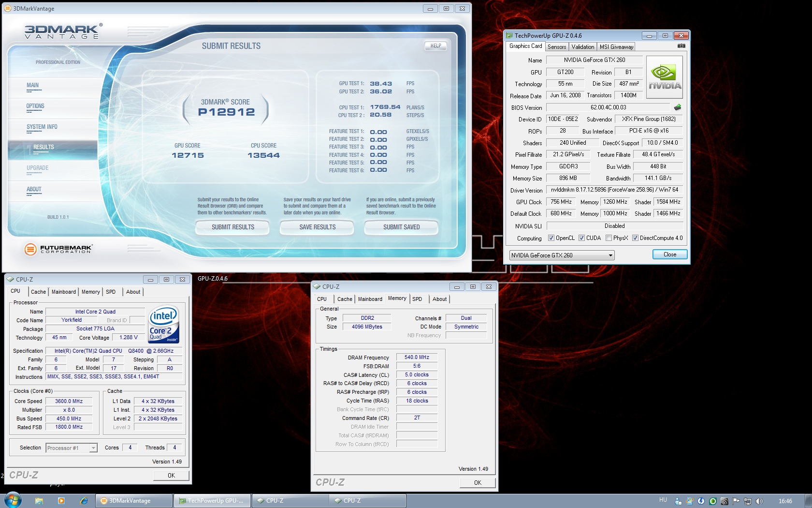Image resolution: width=812 pixels, height=508 pixels.
Task: Click the DRAM Frequency value 540.0 MHz
Action: (417, 357)
